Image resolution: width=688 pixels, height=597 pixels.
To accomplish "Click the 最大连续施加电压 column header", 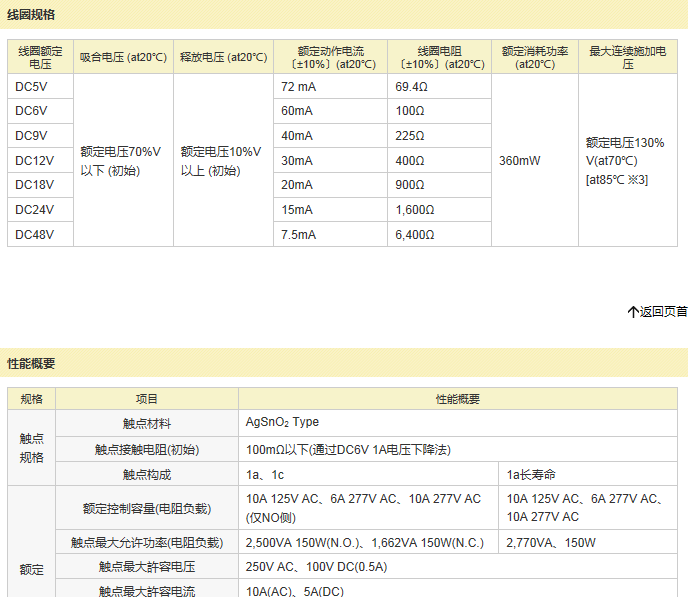I will [x=627, y=57].
